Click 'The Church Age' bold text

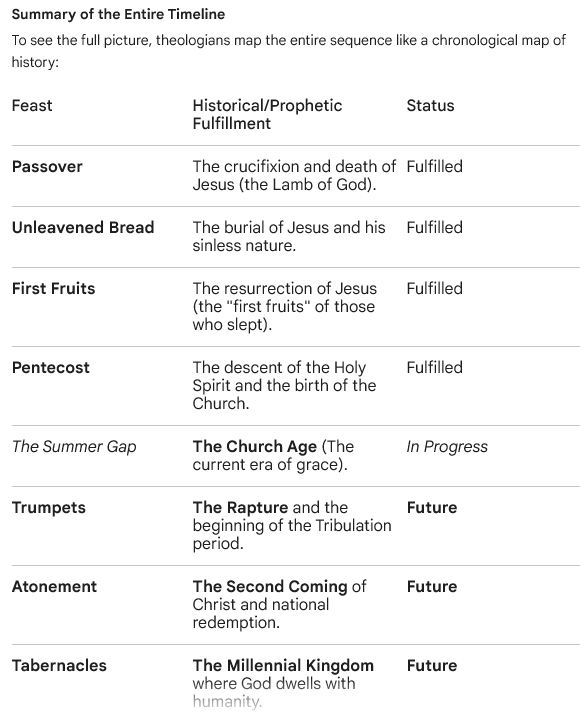tap(255, 447)
